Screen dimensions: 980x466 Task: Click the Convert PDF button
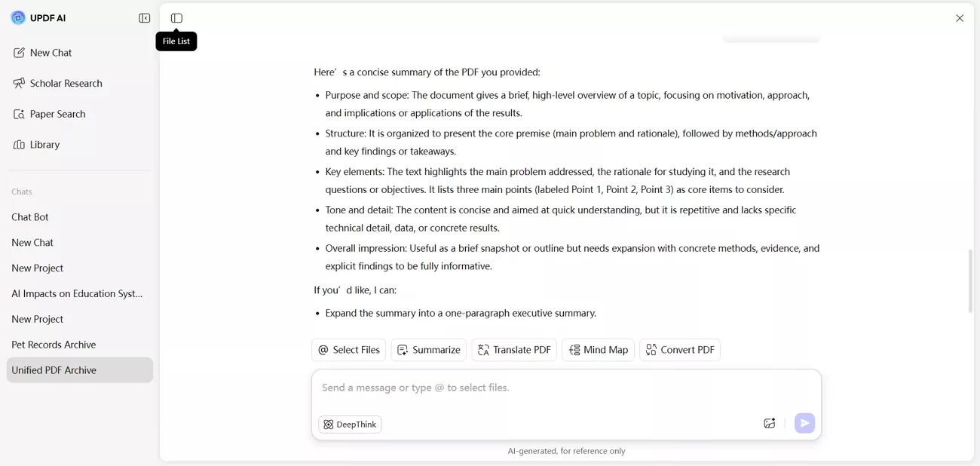point(679,349)
